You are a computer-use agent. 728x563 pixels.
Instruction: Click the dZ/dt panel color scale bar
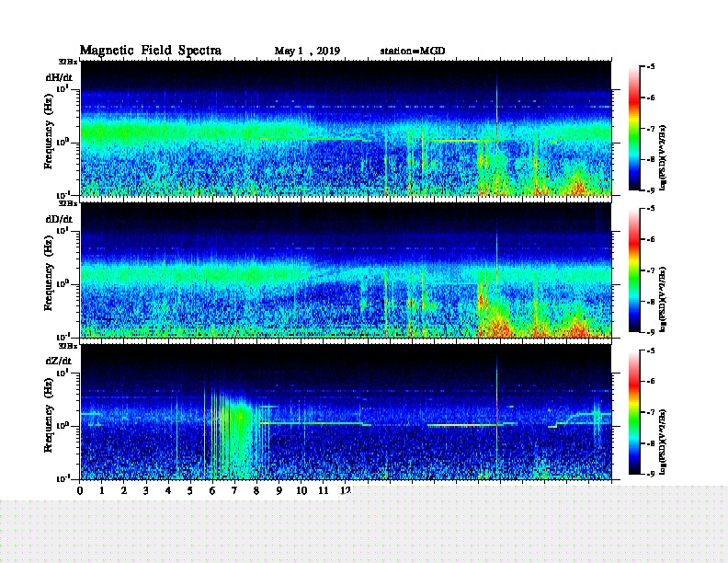(634, 412)
